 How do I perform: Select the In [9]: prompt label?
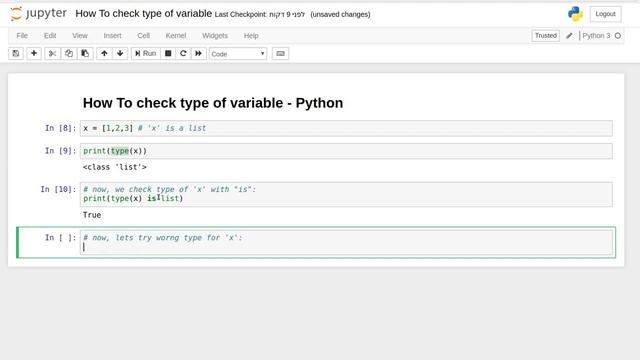60,151
